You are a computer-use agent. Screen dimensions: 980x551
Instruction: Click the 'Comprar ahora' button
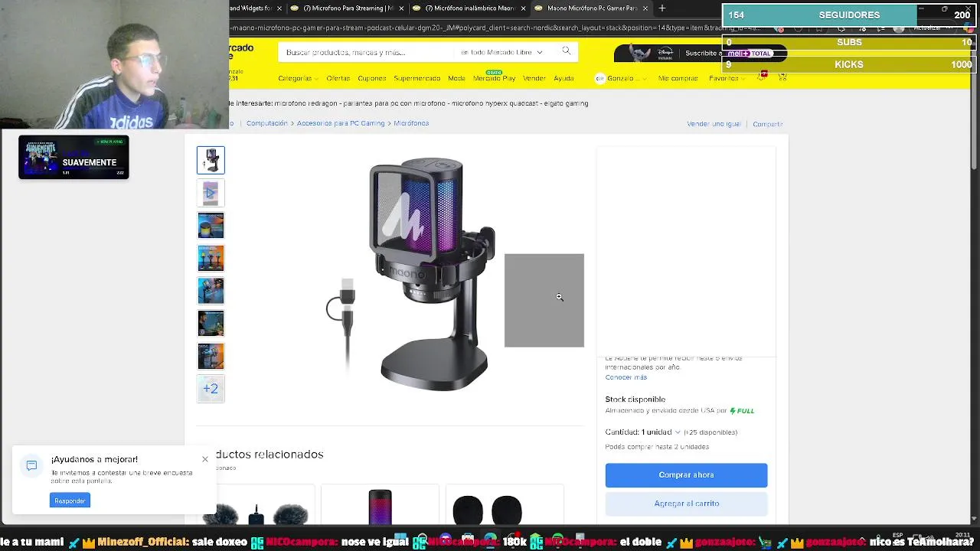[x=686, y=474]
